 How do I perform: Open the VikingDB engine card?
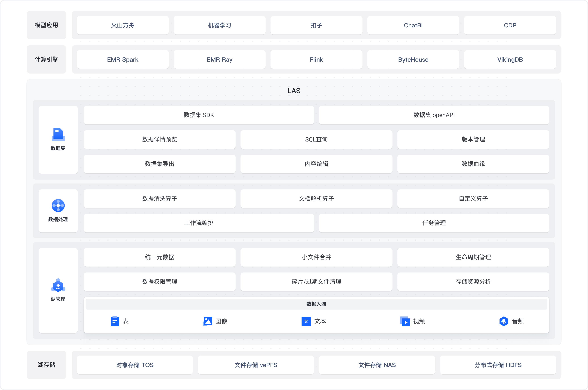point(510,59)
